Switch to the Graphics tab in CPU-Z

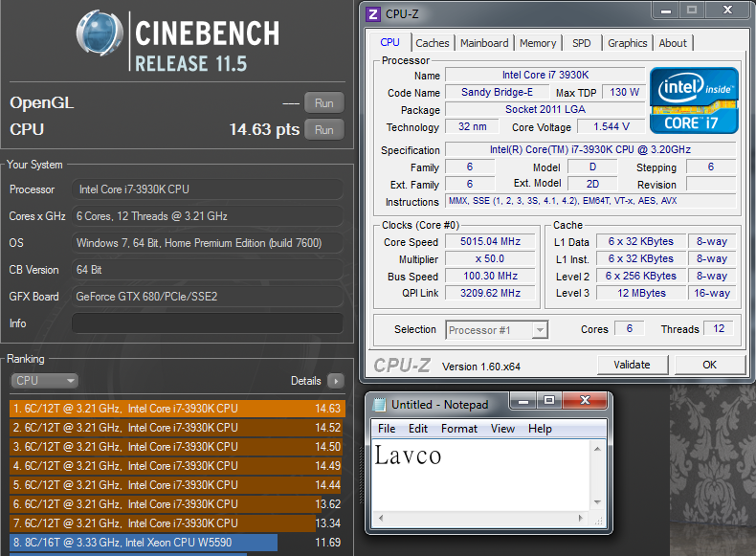coord(627,43)
